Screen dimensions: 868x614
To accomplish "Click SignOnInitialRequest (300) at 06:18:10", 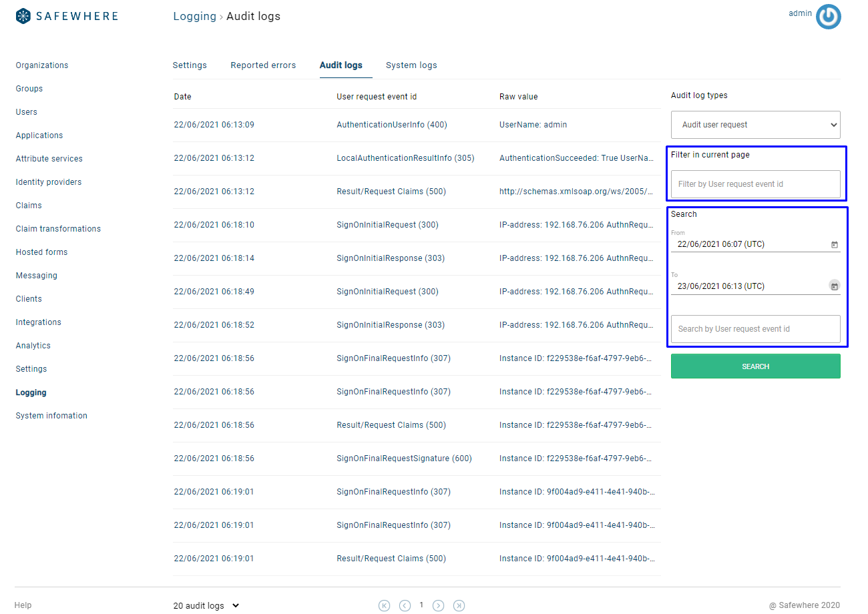I will (387, 225).
